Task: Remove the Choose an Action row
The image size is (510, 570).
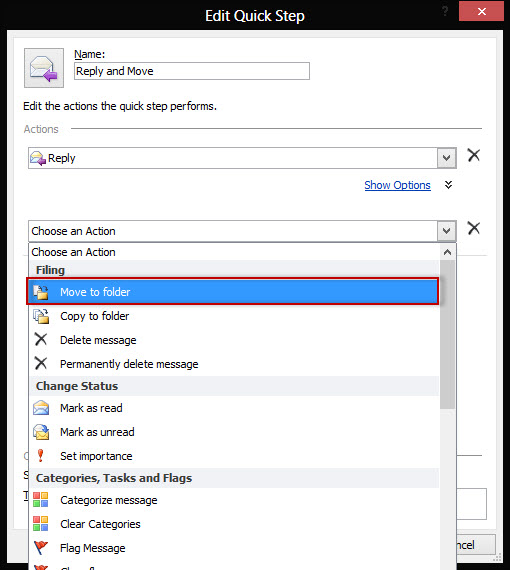Action: coord(474,228)
